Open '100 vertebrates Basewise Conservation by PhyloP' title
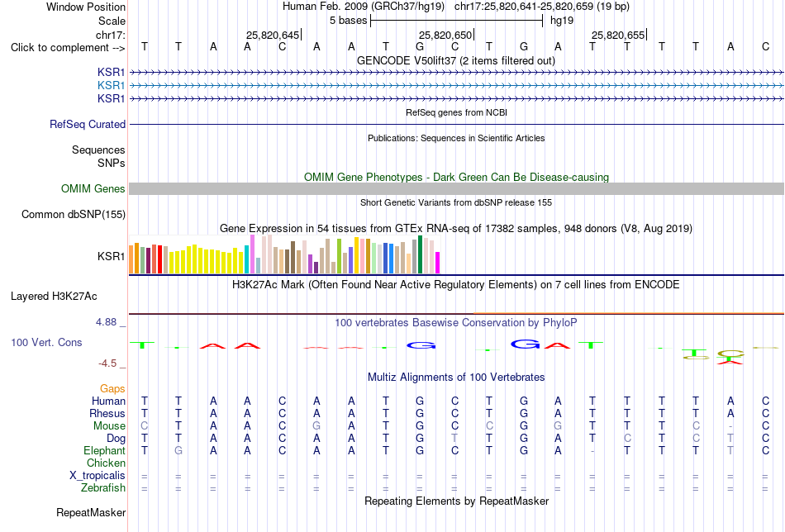Image resolution: width=785 pixels, height=532 pixels. 456,323
